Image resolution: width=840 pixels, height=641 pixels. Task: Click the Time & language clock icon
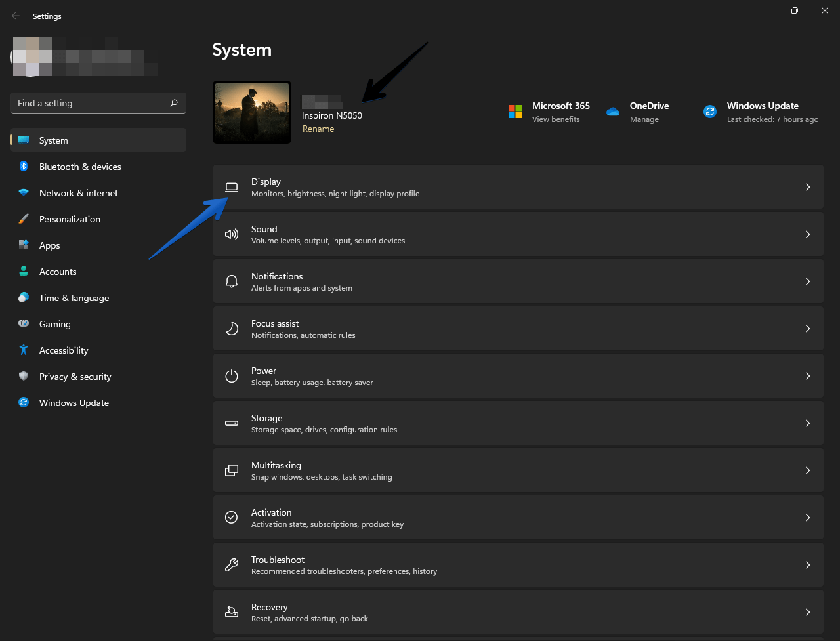(24, 298)
